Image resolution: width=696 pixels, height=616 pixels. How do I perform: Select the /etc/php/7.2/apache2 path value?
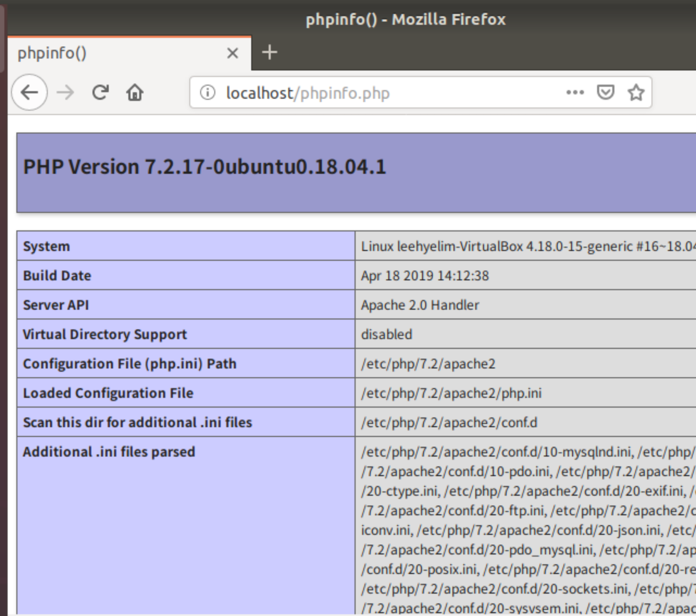tap(428, 364)
